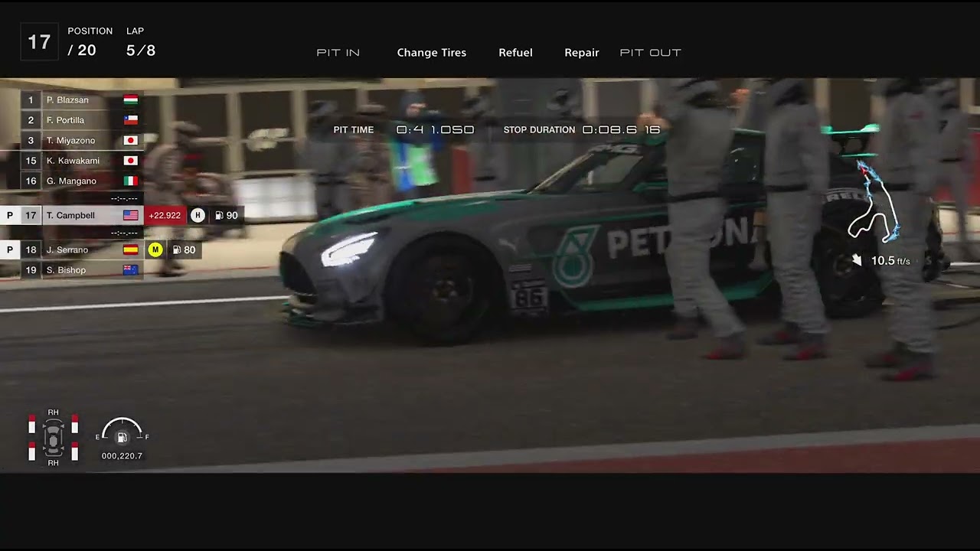Click the odometer reading 000,220.7
This screenshot has height=551, width=980.
point(122,456)
